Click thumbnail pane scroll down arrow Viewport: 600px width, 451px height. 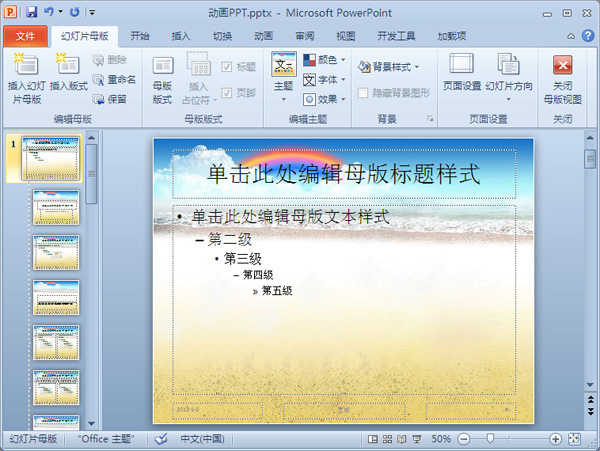click(x=91, y=423)
